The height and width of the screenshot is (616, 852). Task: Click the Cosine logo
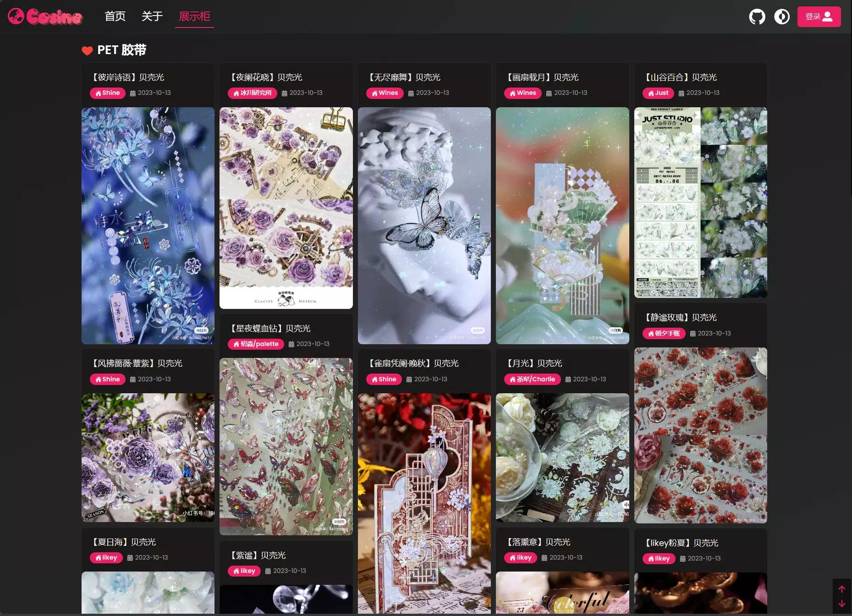(x=45, y=16)
